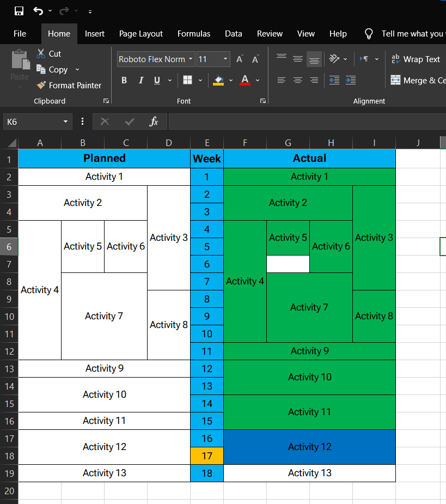
Task: Toggle italic formatting
Action: 140,80
